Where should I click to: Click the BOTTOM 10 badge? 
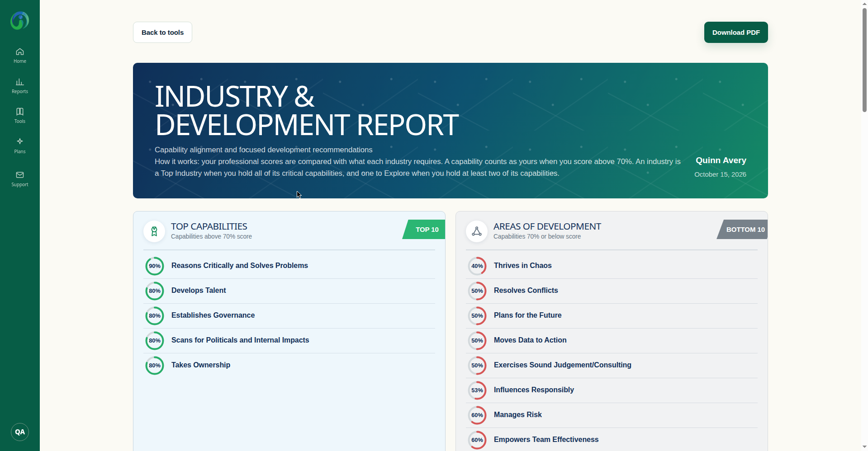[742, 230]
